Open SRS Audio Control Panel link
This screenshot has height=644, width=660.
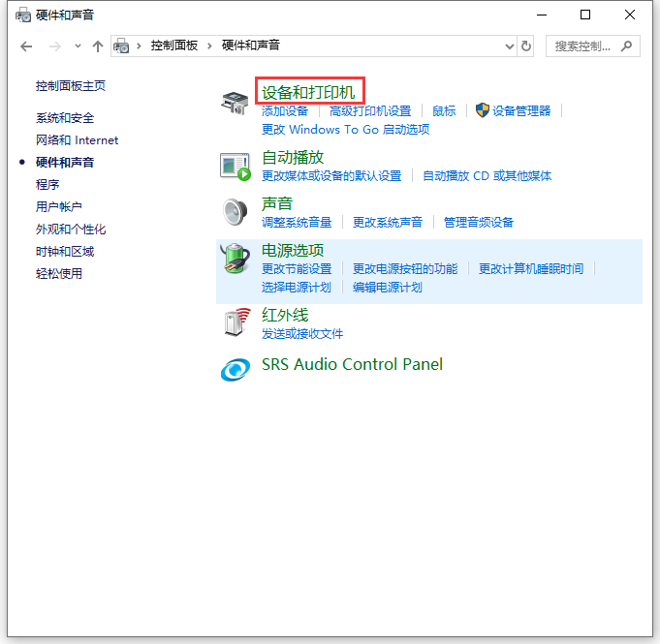[x=353, y=364]
